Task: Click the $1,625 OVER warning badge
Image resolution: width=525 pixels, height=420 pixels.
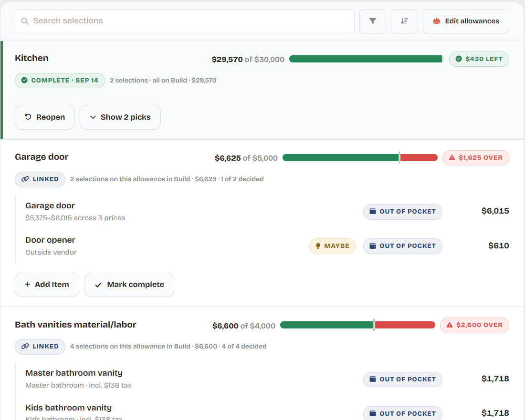Action: (x=476, y=158)
